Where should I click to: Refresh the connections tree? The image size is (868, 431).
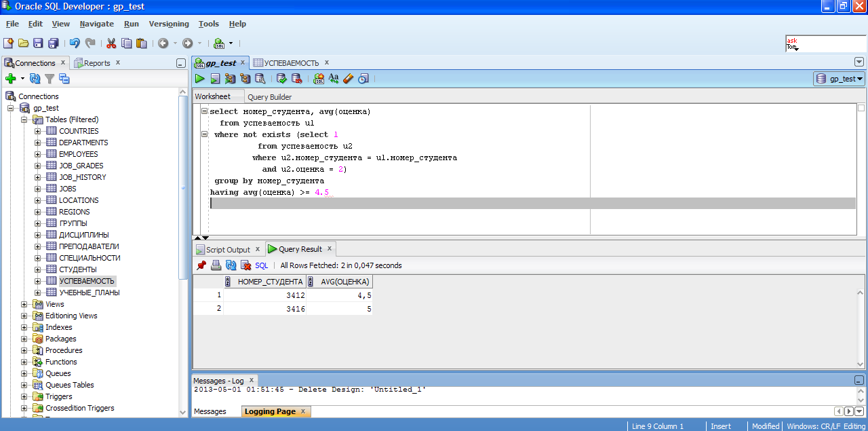point(35,79)
